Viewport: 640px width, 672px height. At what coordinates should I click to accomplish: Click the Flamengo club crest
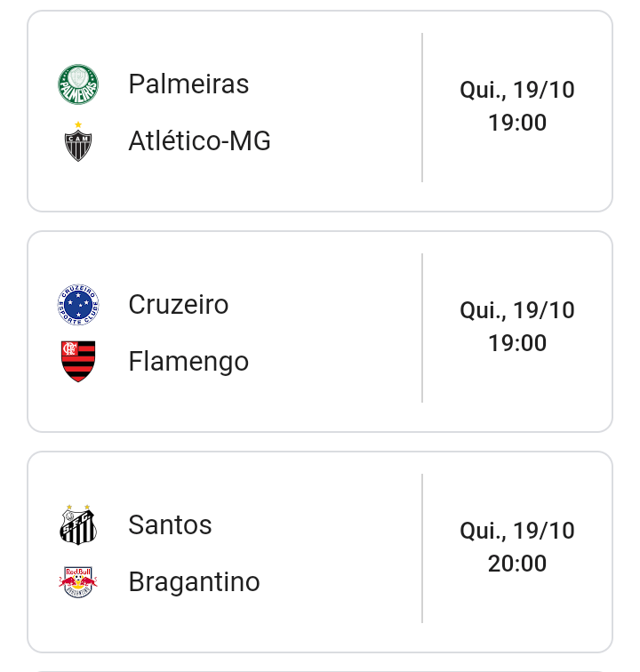78,362
